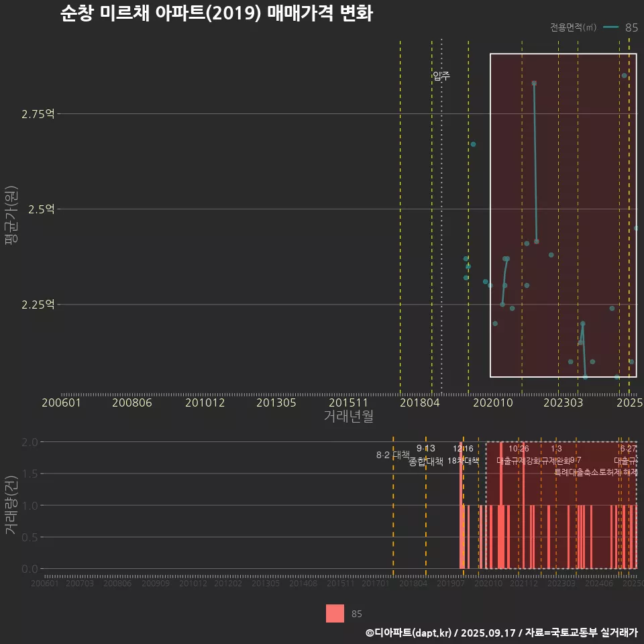The height and width of the screenshot is (644, 644).
Task: Select the isolated data point near 2.67억
Action: pos(473,144)
